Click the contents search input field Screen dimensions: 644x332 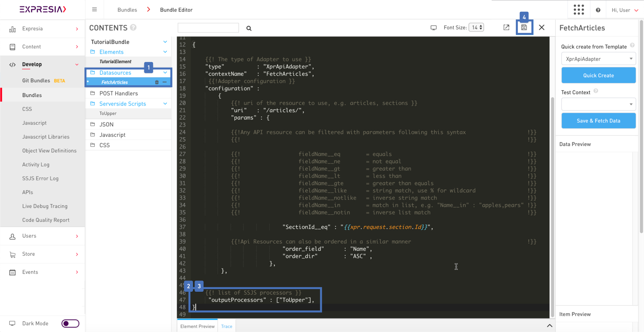pyautogui.click(x=208, y=28)
